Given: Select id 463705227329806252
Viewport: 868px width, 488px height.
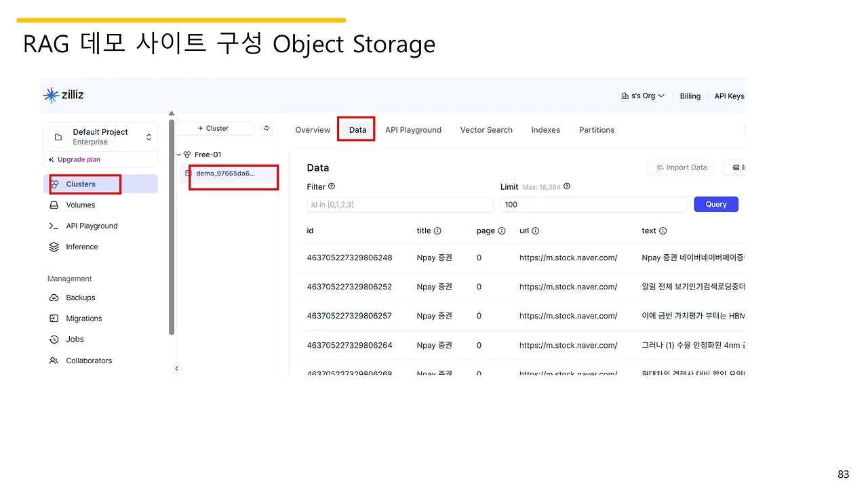Looking at the screenshot, I should coord(349,287).
